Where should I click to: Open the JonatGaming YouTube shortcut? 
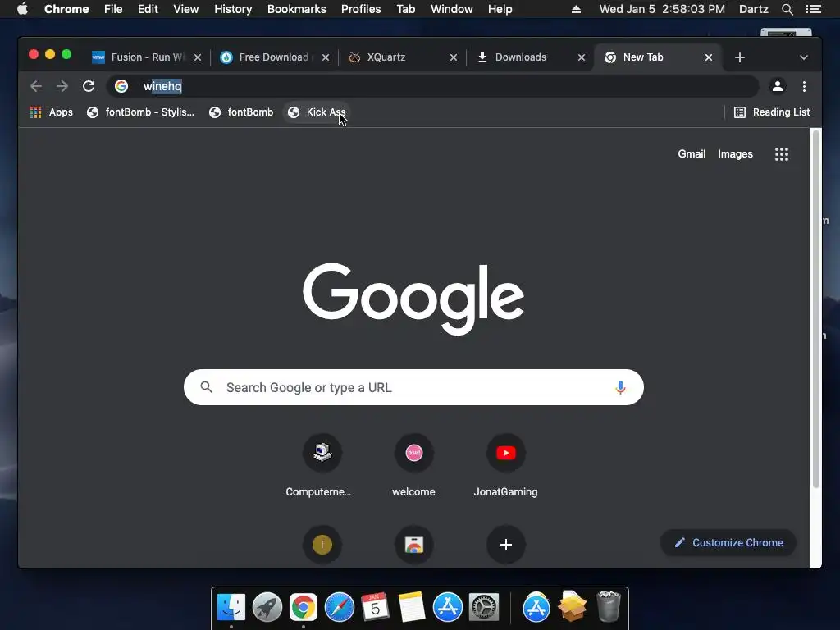[x=505, y=467]
